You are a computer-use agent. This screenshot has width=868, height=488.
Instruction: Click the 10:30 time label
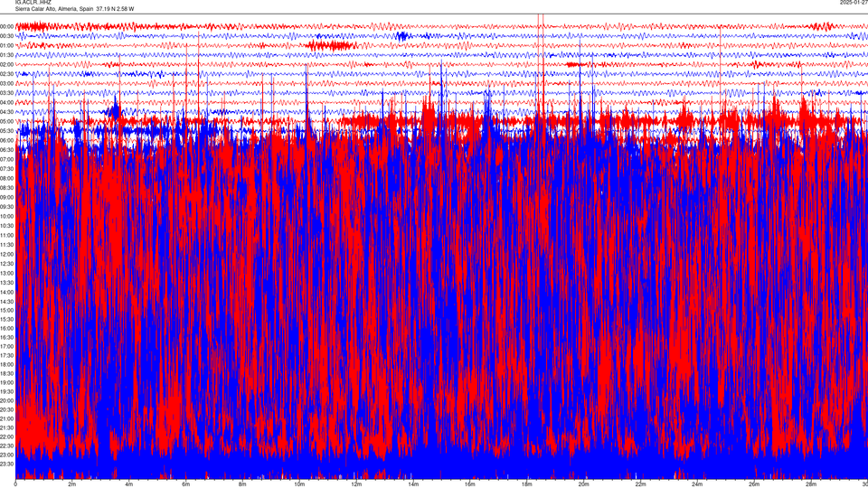point(7,226)
